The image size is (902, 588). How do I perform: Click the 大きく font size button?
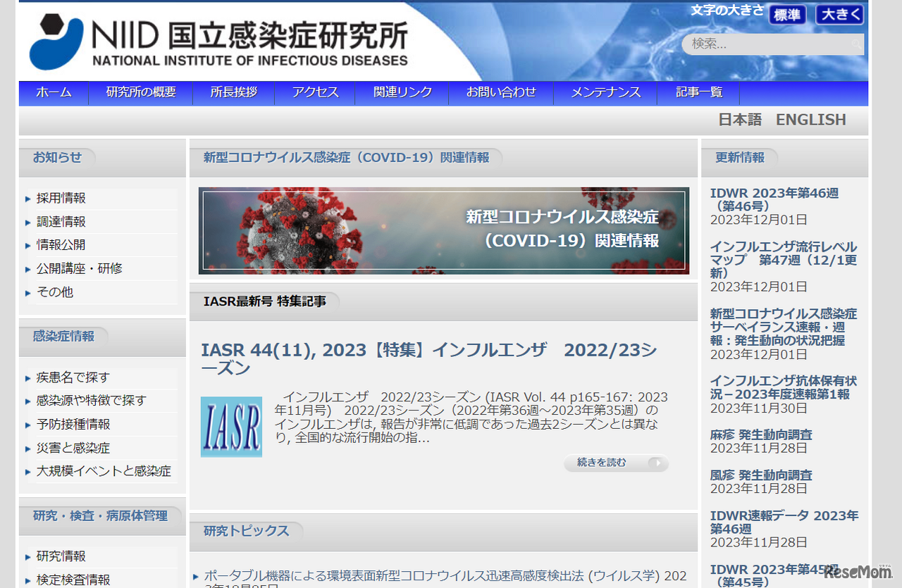[839, 15]
